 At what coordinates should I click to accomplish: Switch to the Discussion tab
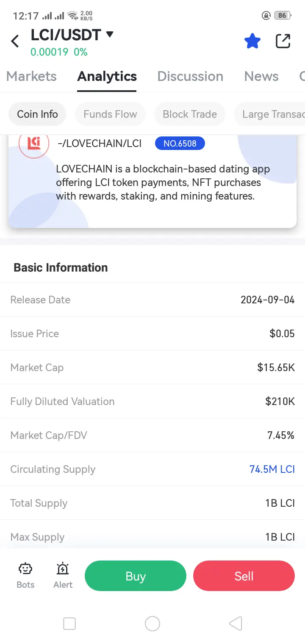click(190, 76)
